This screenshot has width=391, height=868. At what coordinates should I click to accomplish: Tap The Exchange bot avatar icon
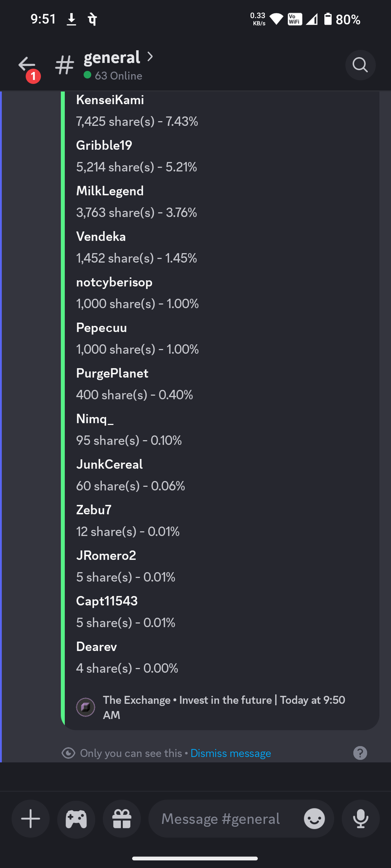point(86,707)
